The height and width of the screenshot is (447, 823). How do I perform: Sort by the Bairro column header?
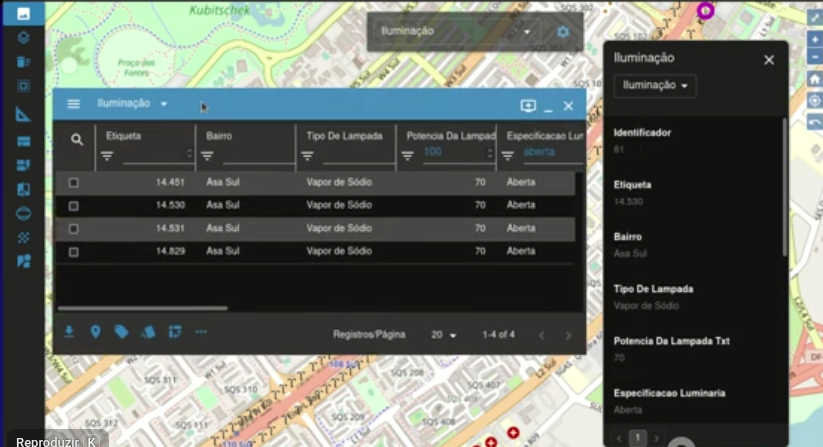[x=219, y=136]
